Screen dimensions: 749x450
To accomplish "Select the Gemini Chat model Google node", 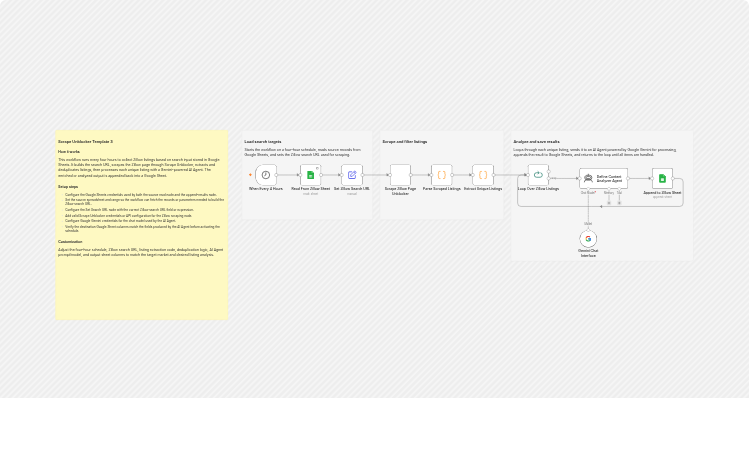I will [x=588, y=238].
